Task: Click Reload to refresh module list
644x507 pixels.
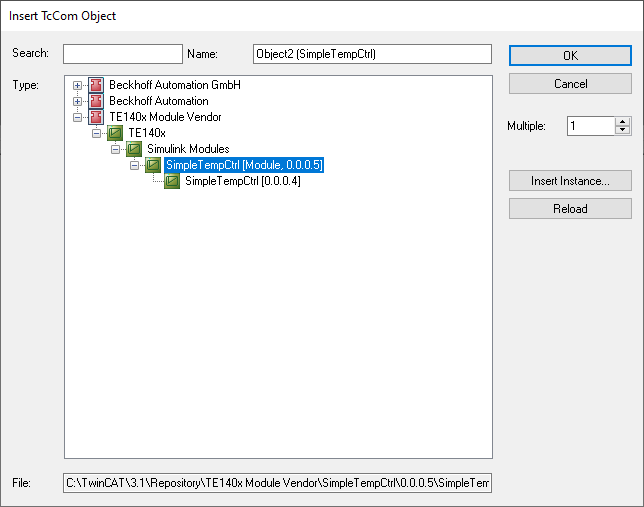Action: (x=570, y=209)
